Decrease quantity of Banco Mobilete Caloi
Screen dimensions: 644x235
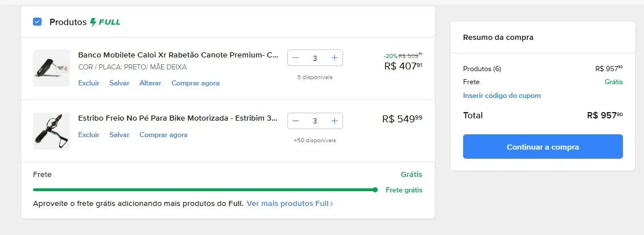click(295, 58)
